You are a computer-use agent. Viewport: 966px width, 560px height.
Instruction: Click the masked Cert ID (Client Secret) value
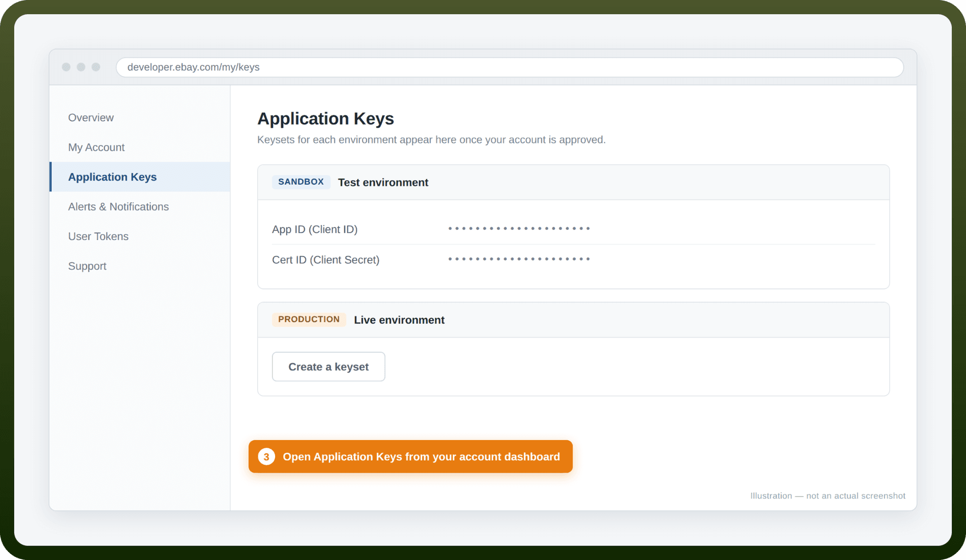[x=519, y=260]
